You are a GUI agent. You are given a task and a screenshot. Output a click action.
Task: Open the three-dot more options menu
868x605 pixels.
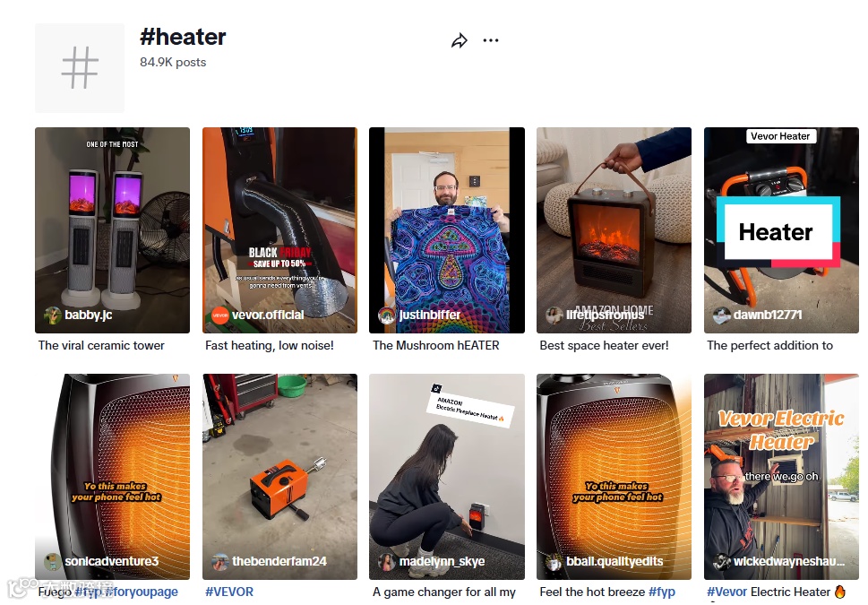point(491,40)
